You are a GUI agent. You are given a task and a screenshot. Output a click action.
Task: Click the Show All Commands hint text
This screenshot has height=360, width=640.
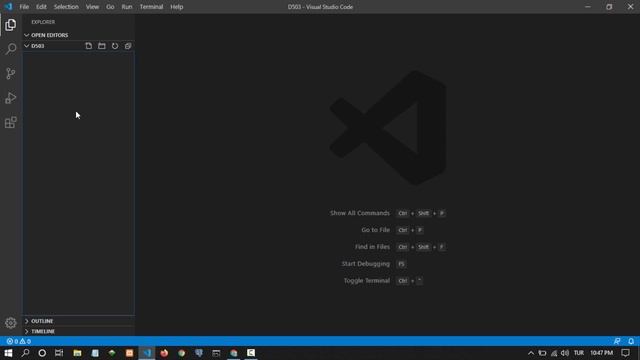pos(360,213)
